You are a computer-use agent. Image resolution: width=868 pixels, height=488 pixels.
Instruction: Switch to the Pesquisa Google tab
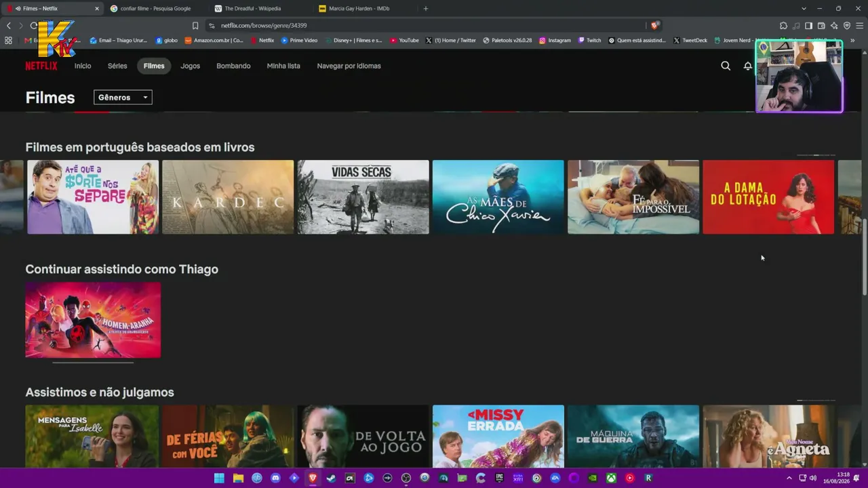coord(155,9)
